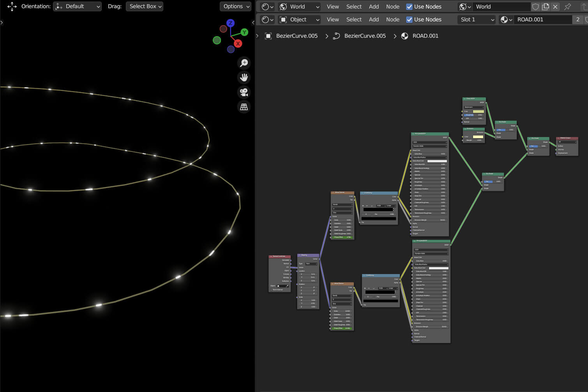Viewport: 588px width, 392px height.
Task: Click the pin icon in World header
Action: pyautogui.click(x=568, y=7)
